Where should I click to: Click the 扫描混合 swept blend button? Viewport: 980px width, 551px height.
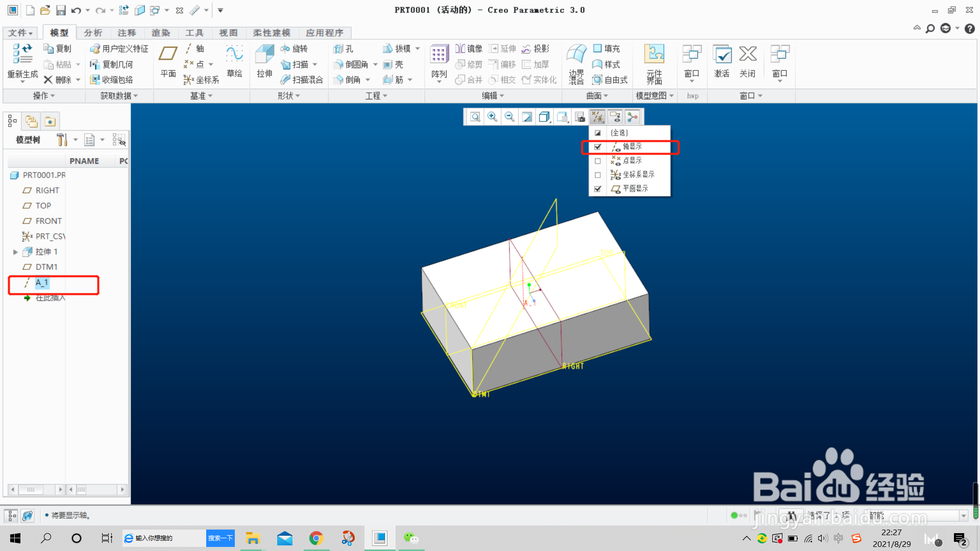pos(302,80)
